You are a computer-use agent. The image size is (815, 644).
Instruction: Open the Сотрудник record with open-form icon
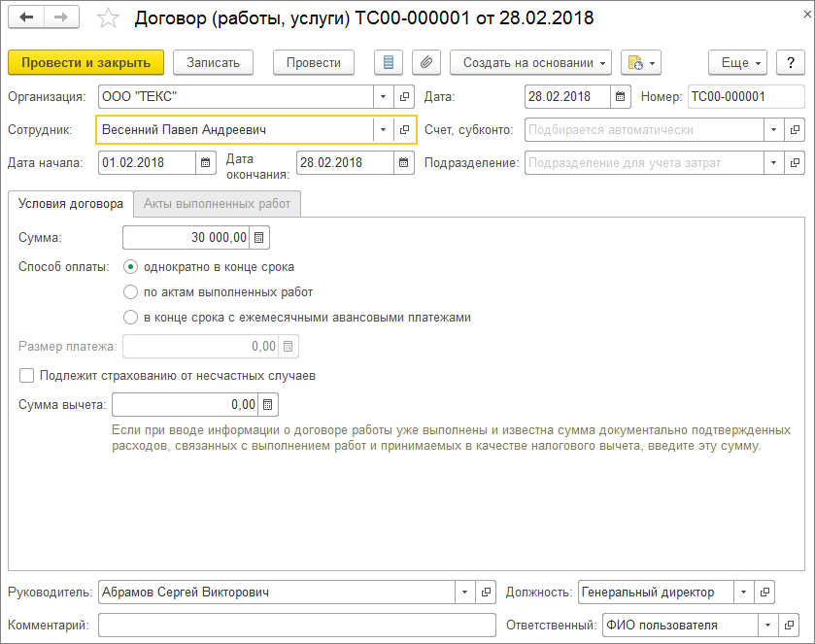click(405, 129)
